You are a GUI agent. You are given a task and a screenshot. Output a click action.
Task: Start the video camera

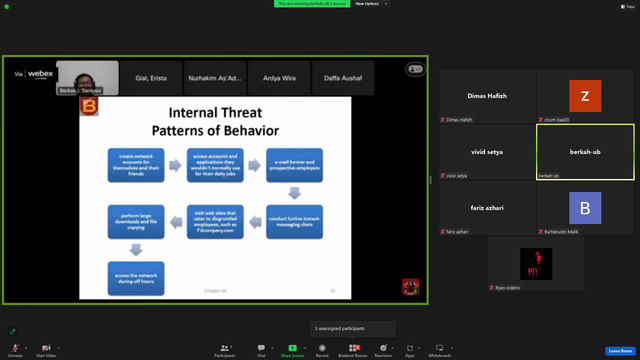click(x=46, y=350)
